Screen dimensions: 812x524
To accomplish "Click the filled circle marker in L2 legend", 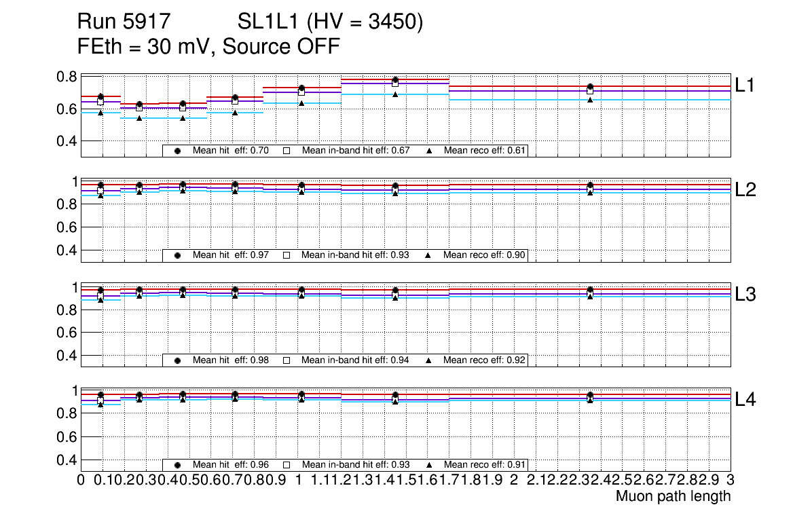I will (177, 256).
